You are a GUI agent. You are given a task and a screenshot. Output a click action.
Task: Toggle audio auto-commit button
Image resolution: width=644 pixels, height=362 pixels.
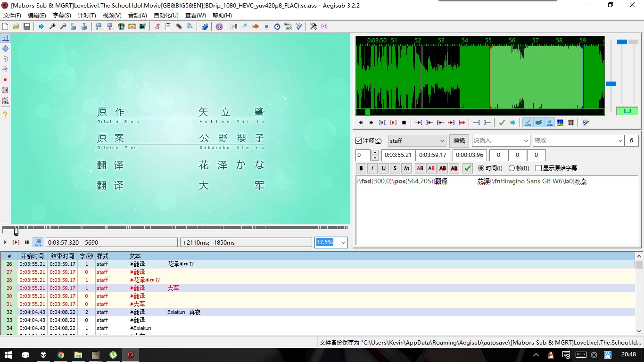coord(528,123)
